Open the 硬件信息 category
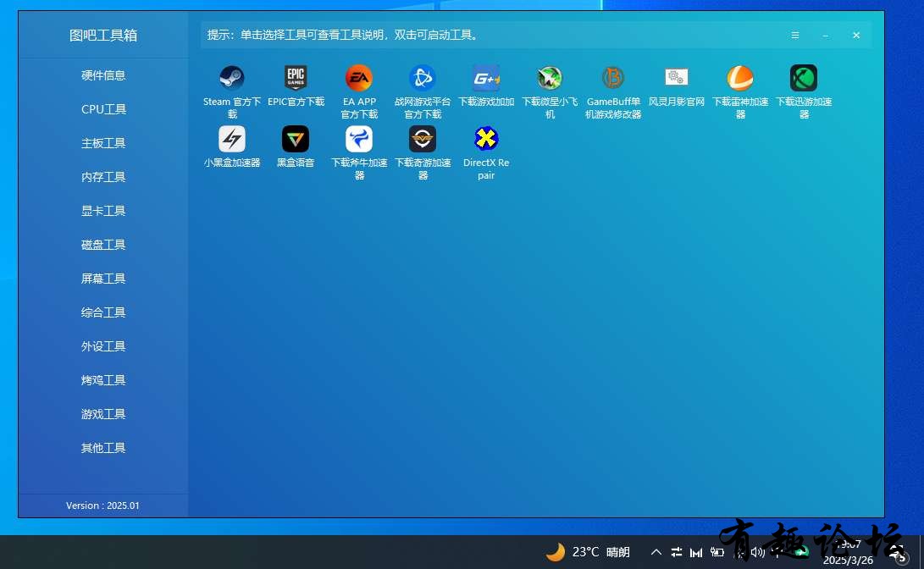 (x=103, y=75)
